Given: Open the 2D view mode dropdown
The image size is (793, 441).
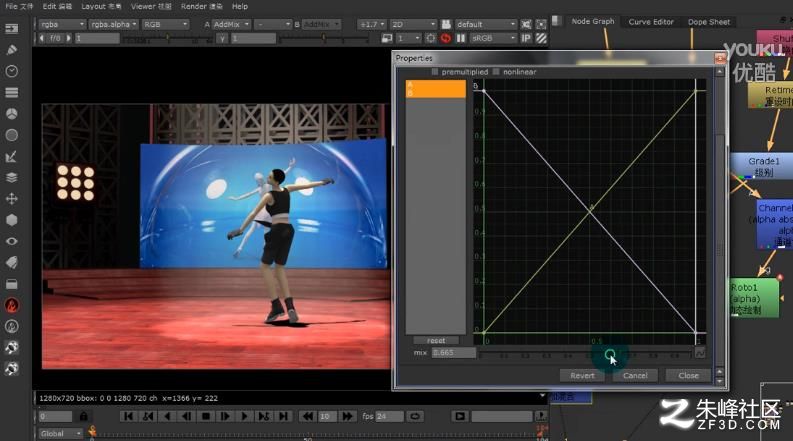Looking at the screenshot, I should pos(413,24).
